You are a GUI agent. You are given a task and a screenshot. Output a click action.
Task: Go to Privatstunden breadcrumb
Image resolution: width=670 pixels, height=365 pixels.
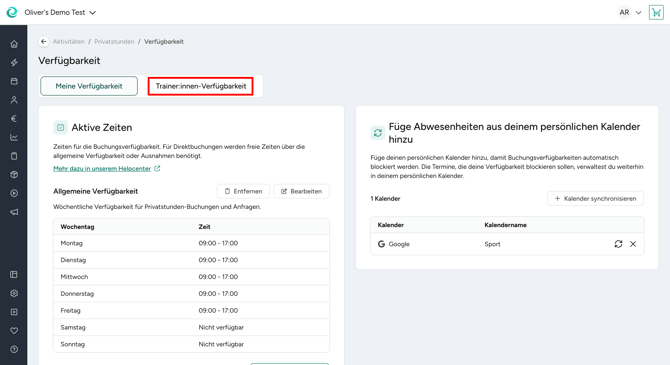point(114,41)
